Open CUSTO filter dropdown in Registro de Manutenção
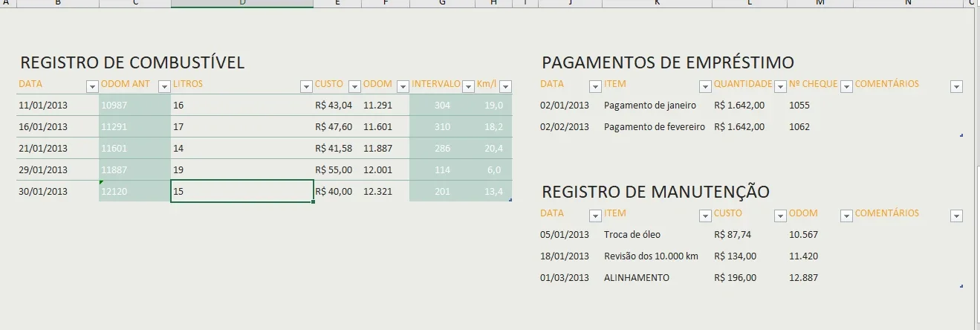The height and width of the screenshot is (330, 980). (780, 216)
